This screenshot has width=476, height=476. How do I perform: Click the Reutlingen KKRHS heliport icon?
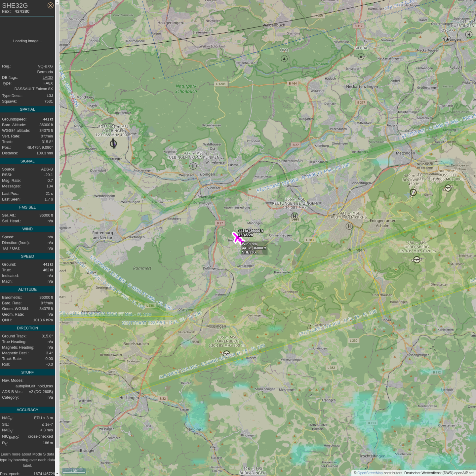pos(349,226)
